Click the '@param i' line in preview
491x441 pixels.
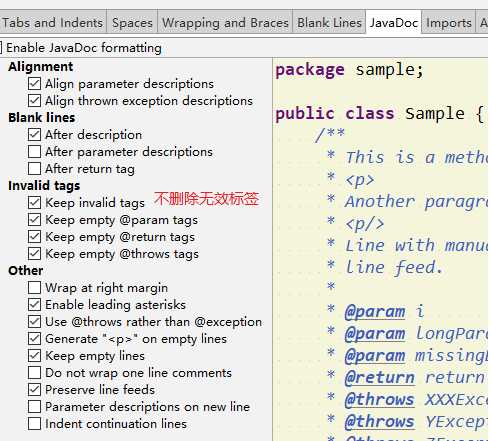coord(376,312)
